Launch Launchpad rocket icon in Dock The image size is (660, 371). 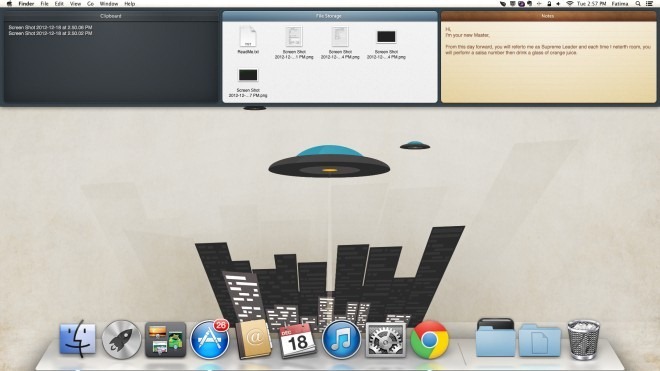[x=121, y=339]
